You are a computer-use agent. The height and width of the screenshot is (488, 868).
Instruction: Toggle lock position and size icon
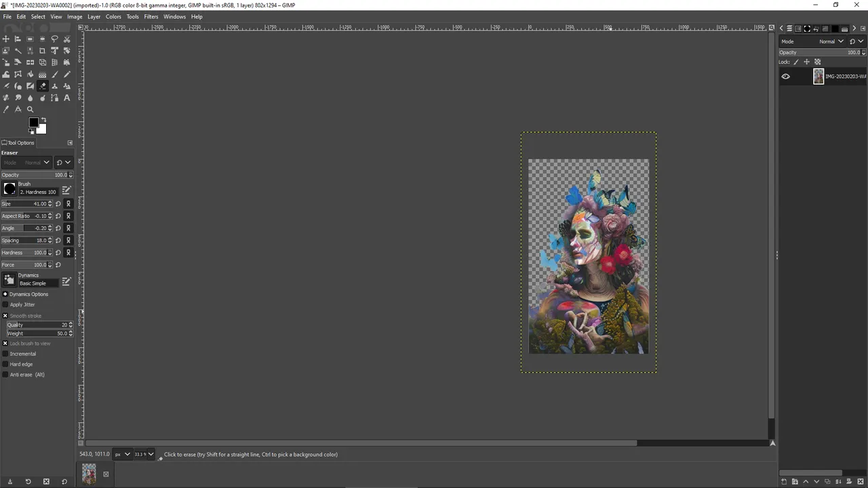click(x=806, y=62)
